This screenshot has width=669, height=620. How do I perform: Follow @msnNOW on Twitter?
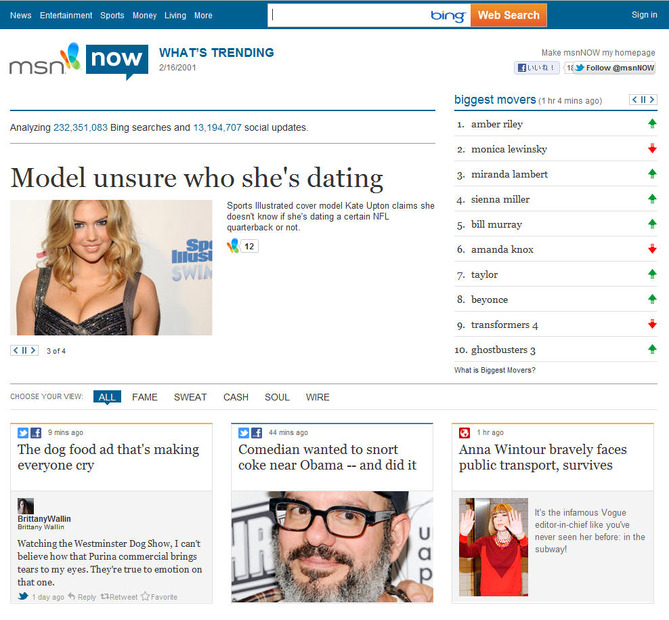(x=614, y=68)
